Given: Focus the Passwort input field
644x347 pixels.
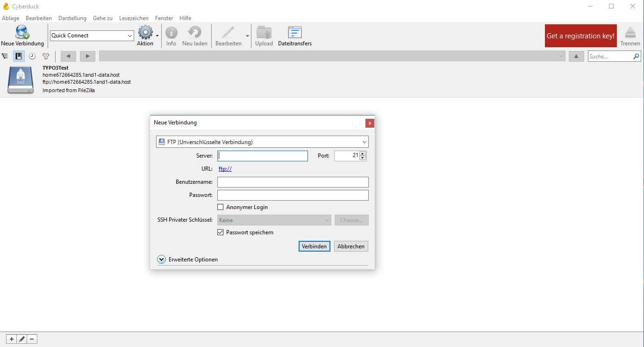Looking at the screenshot, I should pos(293,195).
